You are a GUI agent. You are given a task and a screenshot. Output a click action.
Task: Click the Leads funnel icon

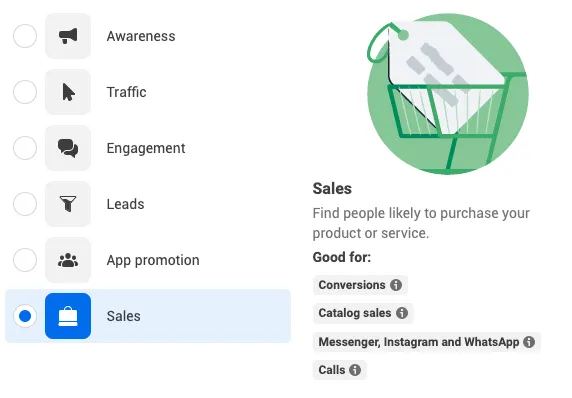[68, 204]
